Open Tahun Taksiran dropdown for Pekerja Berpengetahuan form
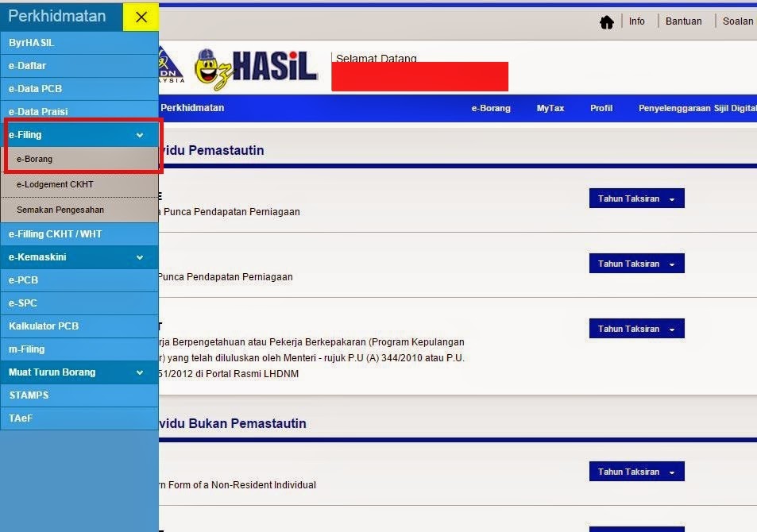Screen dimensions: 757x532 (637, 329)
